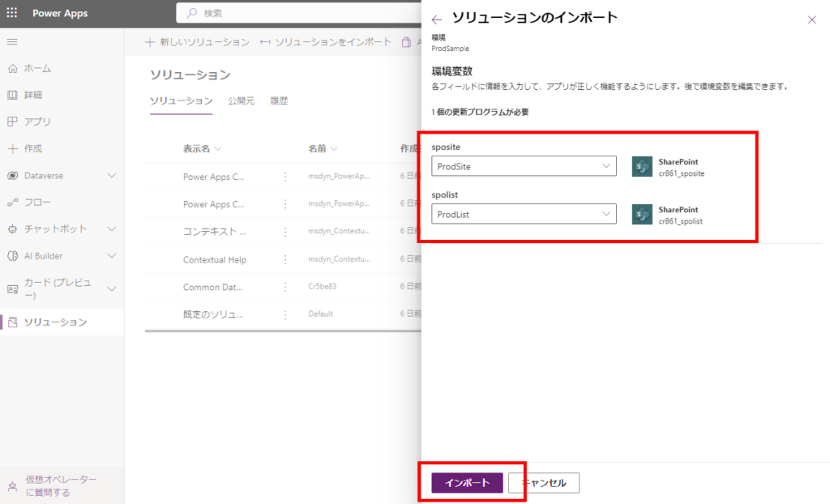Open the Contextual Help solution
Image resolution: width=830 pixels, height=504 pixels.
(x=215, y=260)
